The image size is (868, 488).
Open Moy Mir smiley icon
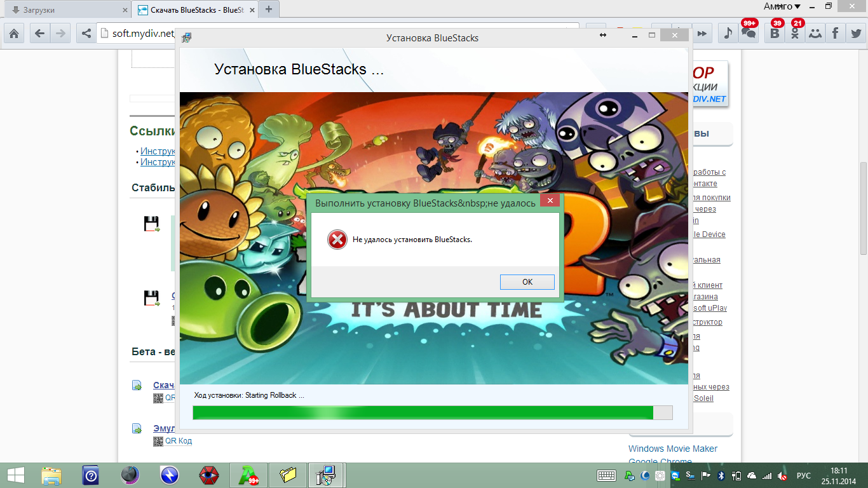click(815, 33)
